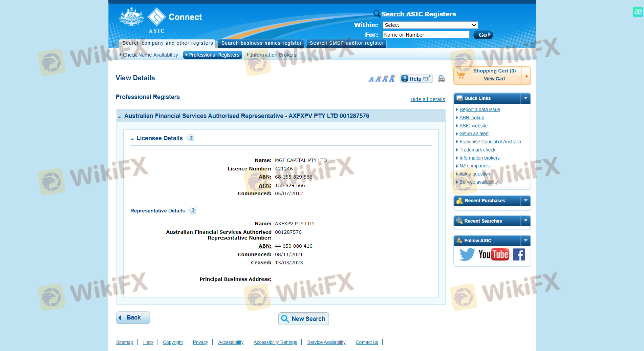
Task: Collapse the Licensee Details section
Action: [132, 139]
